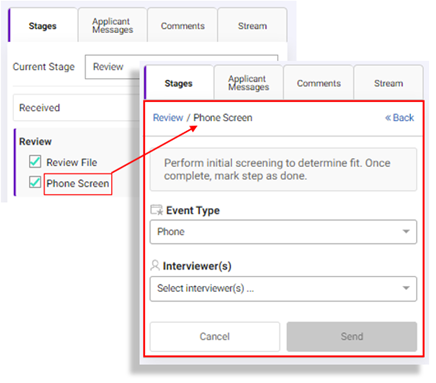Go back with the Back link

point(400,118)
